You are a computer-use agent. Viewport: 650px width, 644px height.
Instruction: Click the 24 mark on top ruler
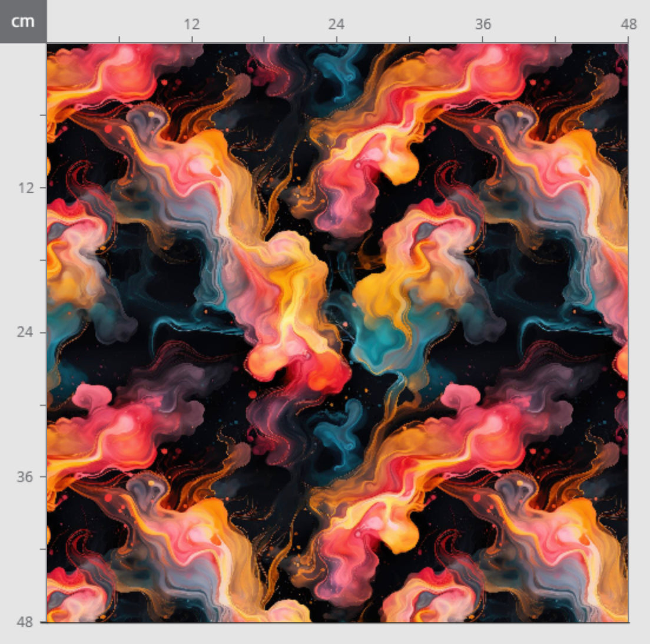[336, 25]
